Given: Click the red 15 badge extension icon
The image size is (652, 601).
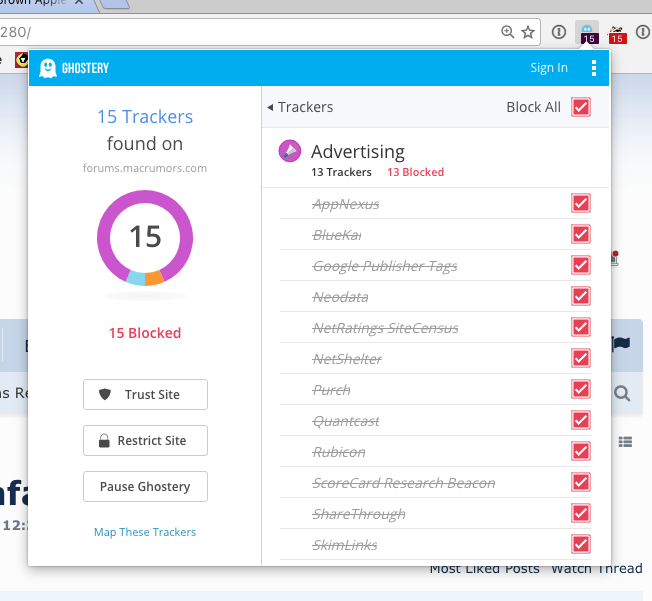Looking at the screenshot, I should pos(617,33).
